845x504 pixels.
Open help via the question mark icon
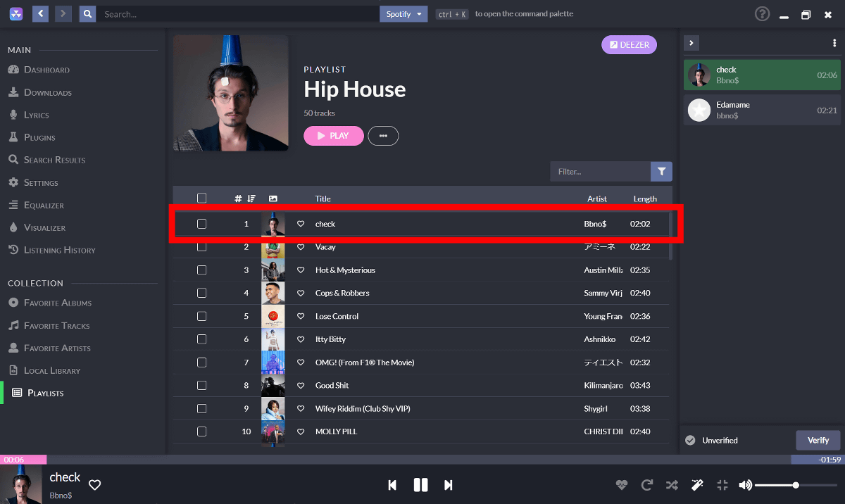click(x=762, y=14)
